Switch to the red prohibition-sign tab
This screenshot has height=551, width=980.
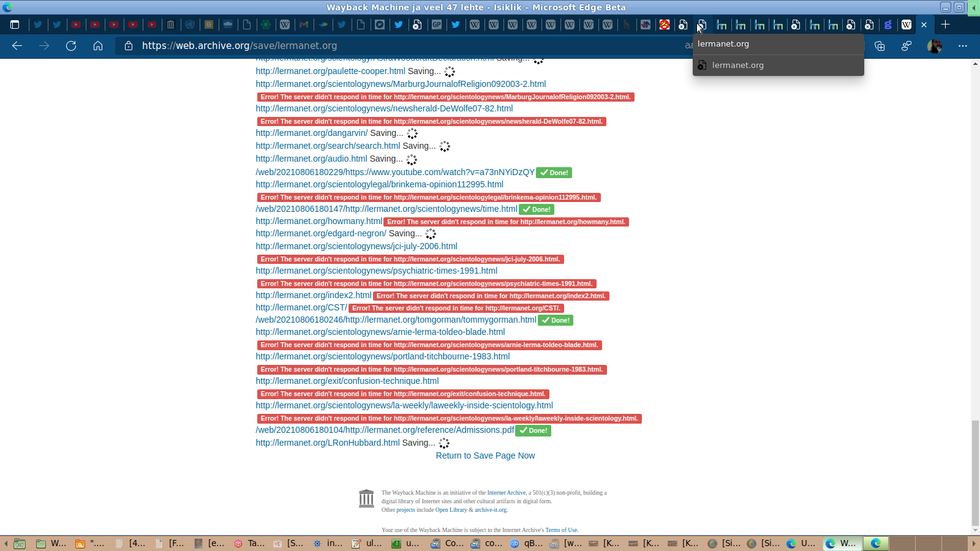click(665, 24)
